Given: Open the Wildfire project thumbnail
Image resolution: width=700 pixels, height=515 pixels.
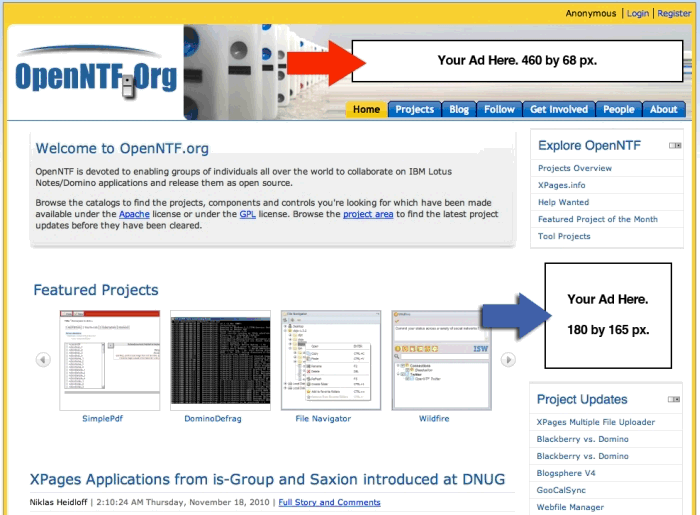Looking at the screenshot, I should 441,360.
